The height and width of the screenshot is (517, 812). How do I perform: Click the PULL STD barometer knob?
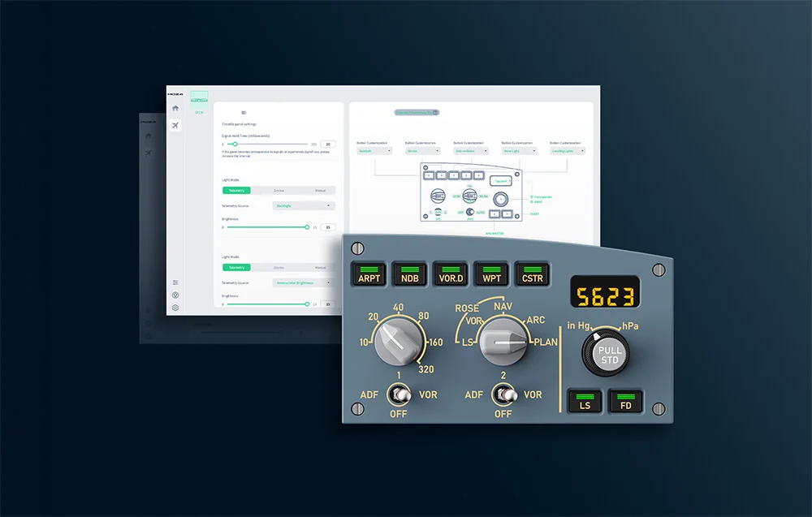608,355
